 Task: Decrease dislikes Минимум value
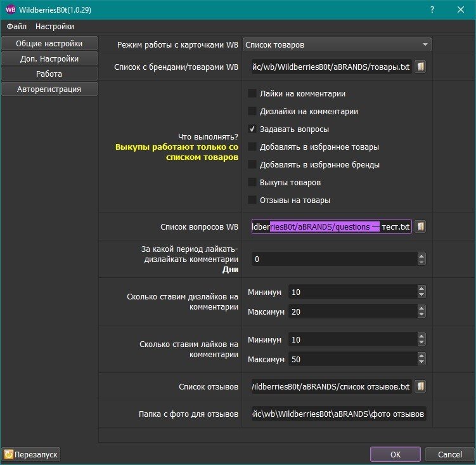421,295
